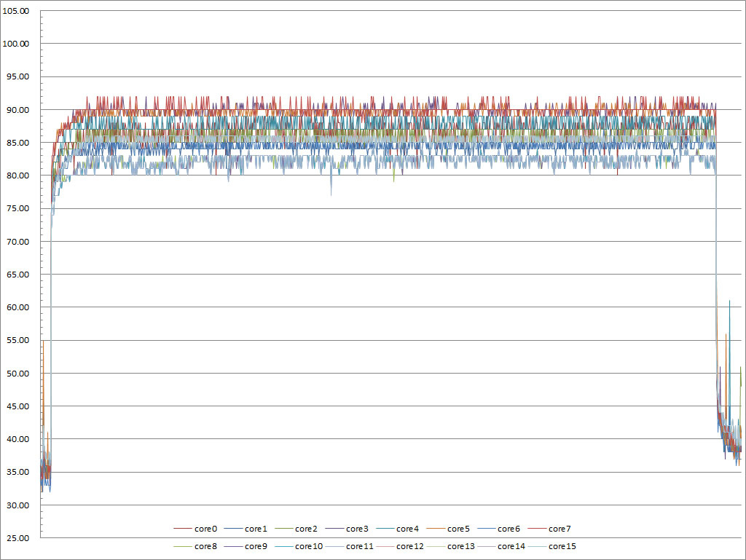This screenshot has height=560, width=746.
Task: Select the core5 legend entry
Action: [448, 529]
